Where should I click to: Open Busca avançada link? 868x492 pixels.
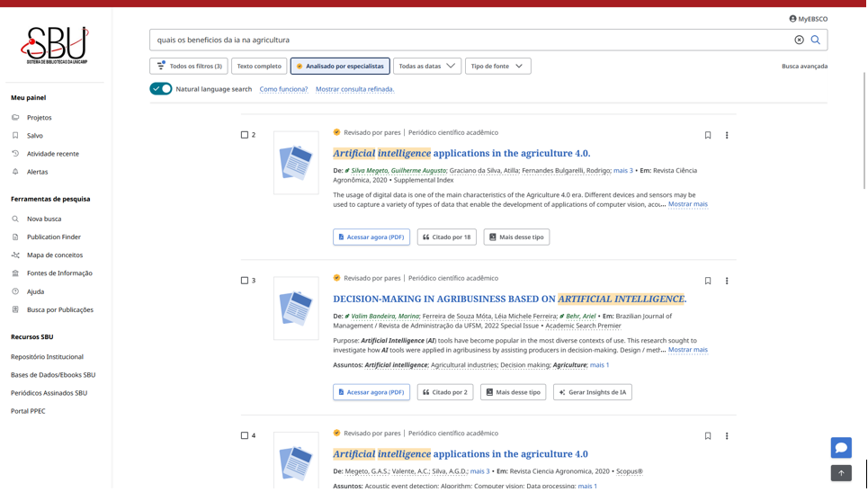point(804,67)
